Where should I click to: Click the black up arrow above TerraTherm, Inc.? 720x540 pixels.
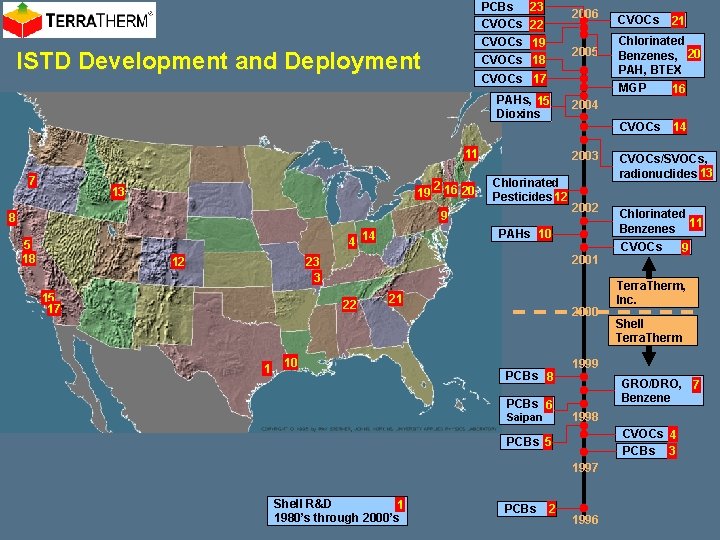coord(648,267)
